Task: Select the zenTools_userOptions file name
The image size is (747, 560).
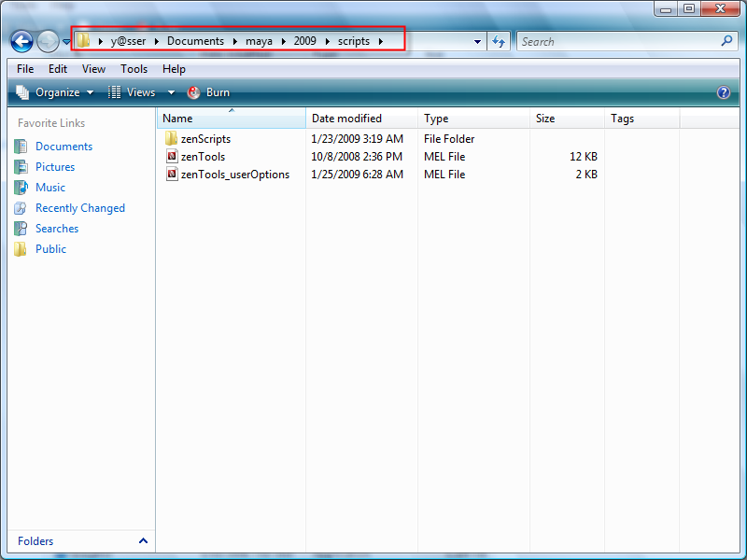Action: tap(235, 175)
